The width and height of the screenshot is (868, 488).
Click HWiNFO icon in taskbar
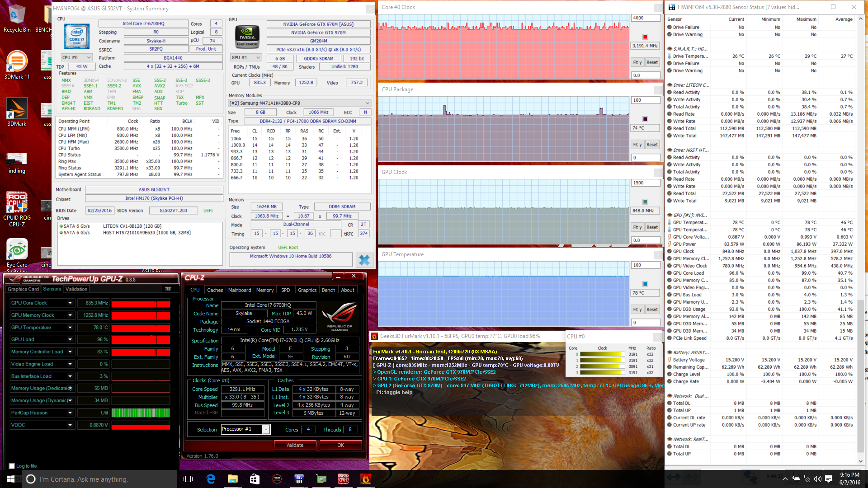(x=299, y=479)
